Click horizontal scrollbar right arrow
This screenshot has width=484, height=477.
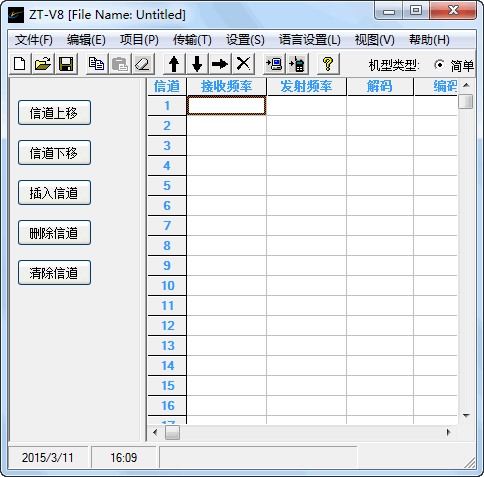448,432
